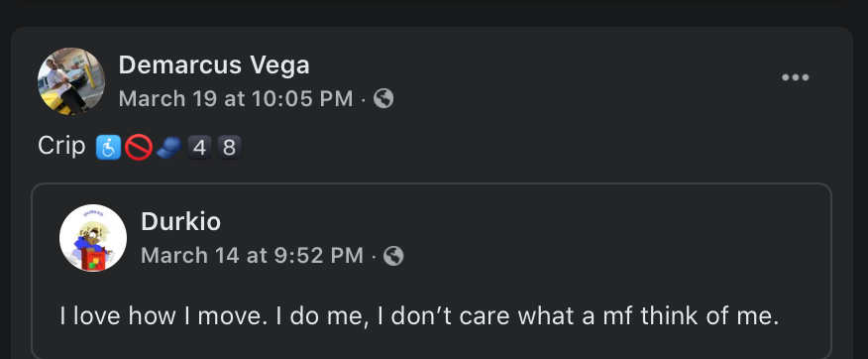868x359 pixels.
Task: Click the keycap 8 emoji
Action: (x=229, y=148)
